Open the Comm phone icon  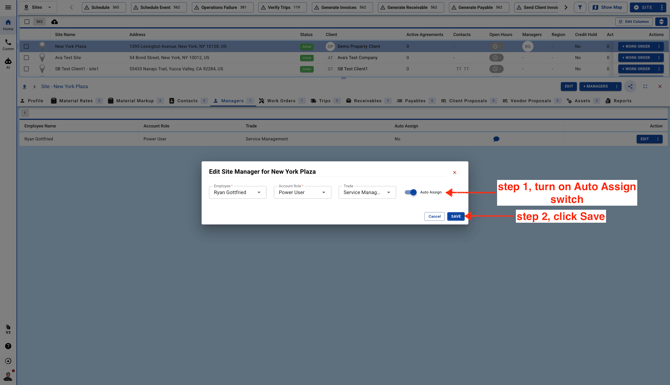(x=8, y=44)
